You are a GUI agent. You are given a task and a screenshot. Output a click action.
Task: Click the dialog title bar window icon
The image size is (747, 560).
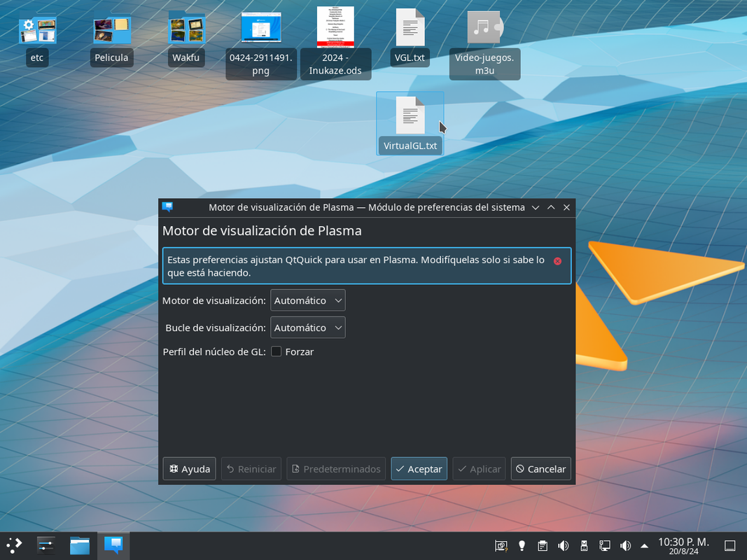168,207
